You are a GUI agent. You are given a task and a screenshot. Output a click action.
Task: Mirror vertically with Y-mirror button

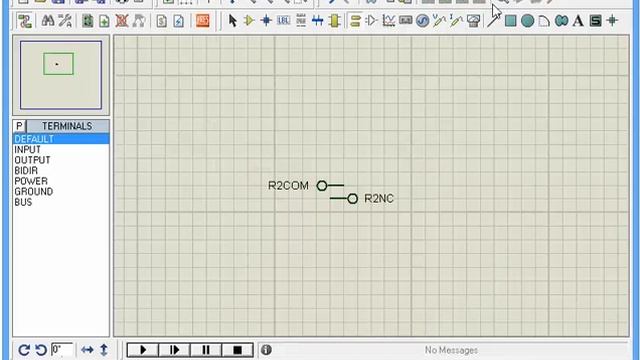[104, 350]
